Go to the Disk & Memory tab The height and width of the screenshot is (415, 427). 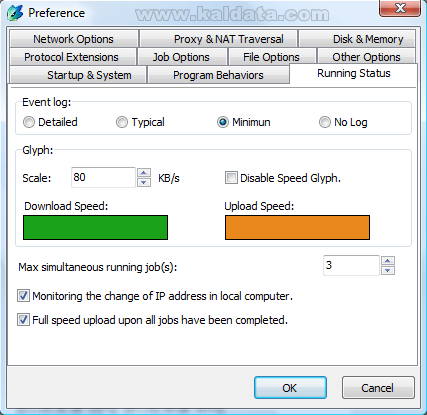(357, 39)
